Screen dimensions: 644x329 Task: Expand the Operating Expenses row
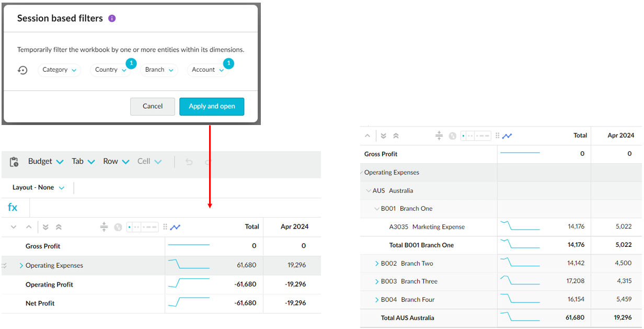(x=21, y=266)
